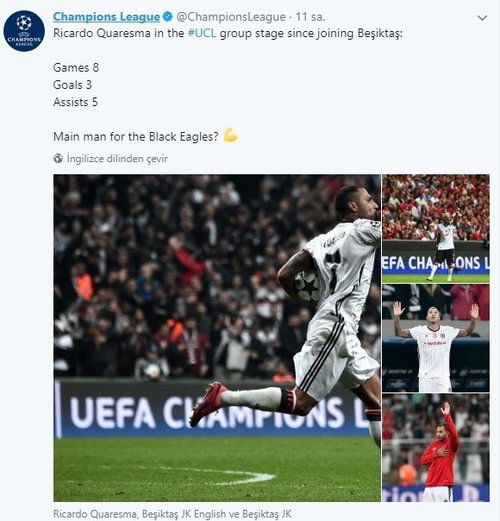Click the globe translate icon
This screenshot has height=521, width=500.
(x=58, y=158)
